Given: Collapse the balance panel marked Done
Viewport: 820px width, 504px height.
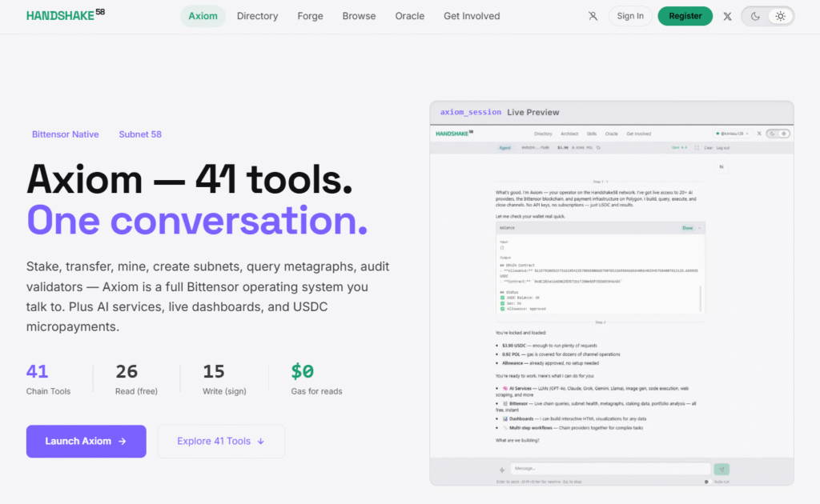Looking at the screenshot, I should tap(699, 228).
